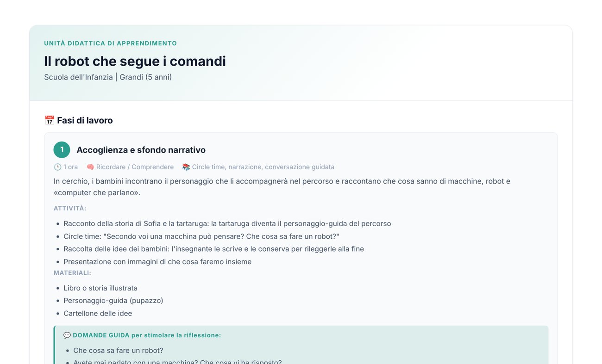Click the brain icon before Ricordare / Comprendere
Viewport: 602px width, 364px height.
coord(90,167)
